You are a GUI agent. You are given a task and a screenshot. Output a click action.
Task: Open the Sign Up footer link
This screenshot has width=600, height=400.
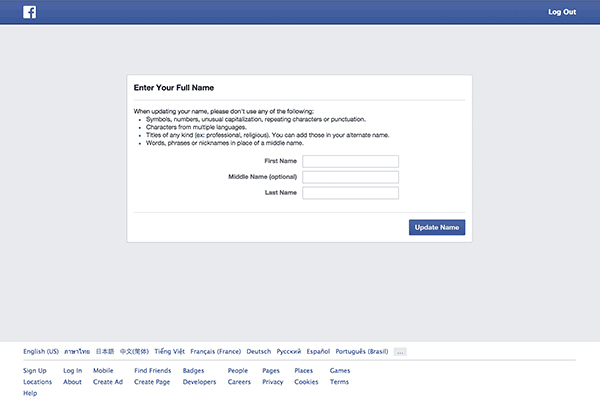35,371
